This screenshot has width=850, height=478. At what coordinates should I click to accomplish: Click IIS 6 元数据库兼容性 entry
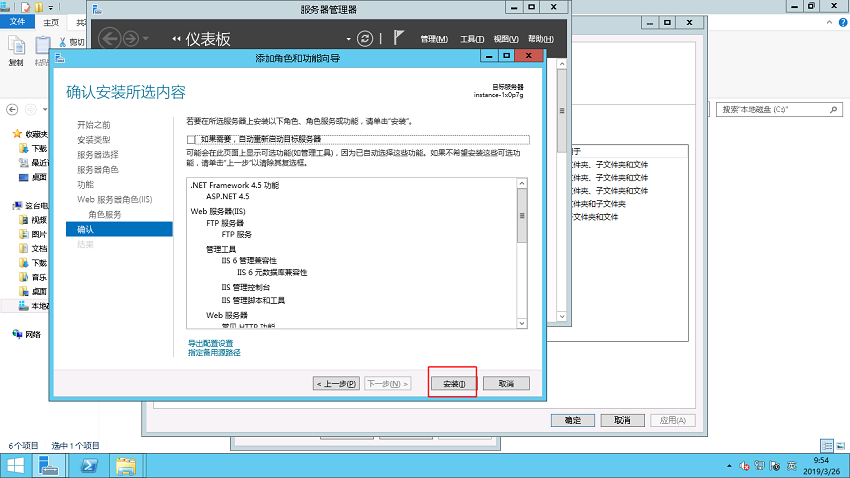click(x=272, y=273)
